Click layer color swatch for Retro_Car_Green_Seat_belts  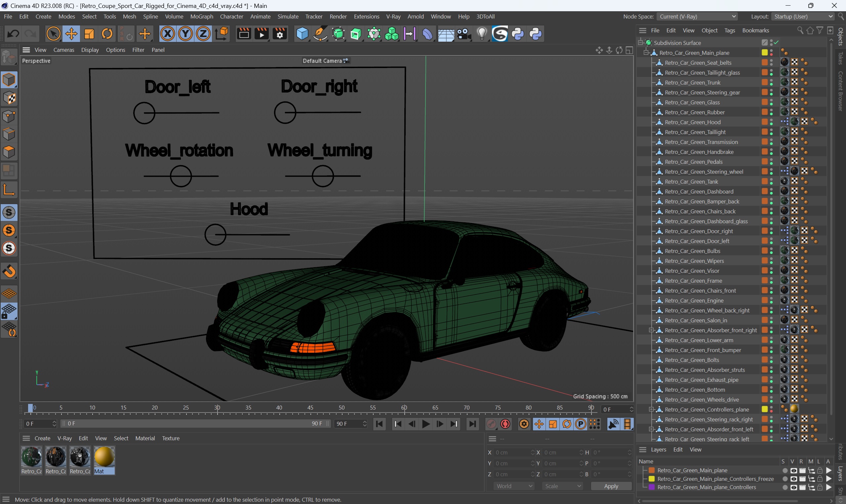coord(764,62)
